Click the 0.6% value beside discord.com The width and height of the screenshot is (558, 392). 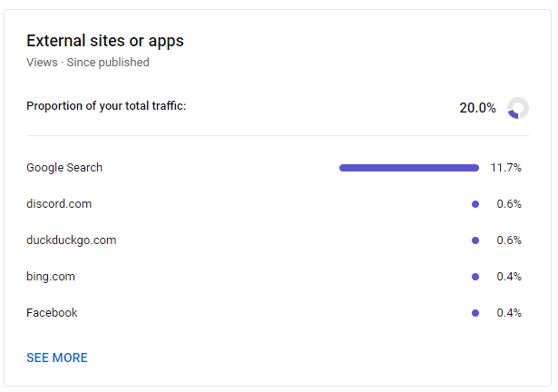pyautogui.click(x=509, y=204)
